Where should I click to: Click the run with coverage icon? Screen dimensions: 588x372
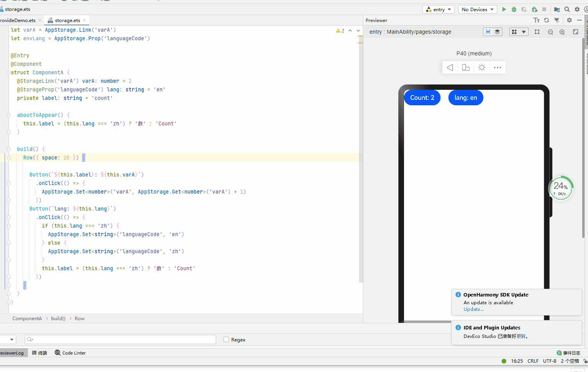524,9
